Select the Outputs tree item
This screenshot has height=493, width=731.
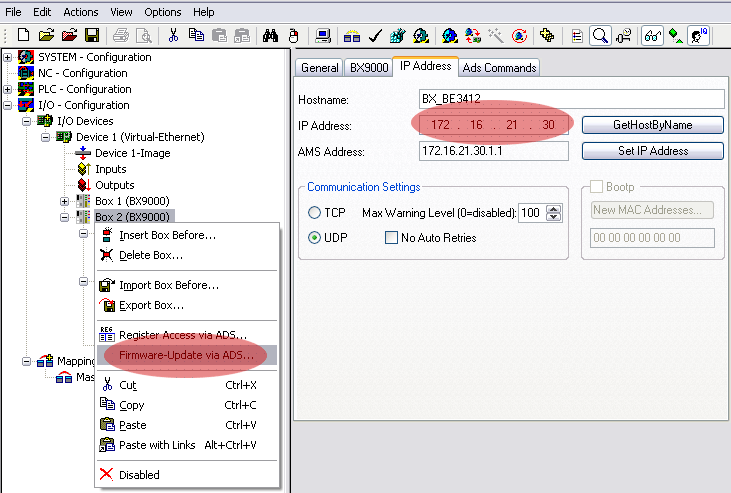coord(115,185)
